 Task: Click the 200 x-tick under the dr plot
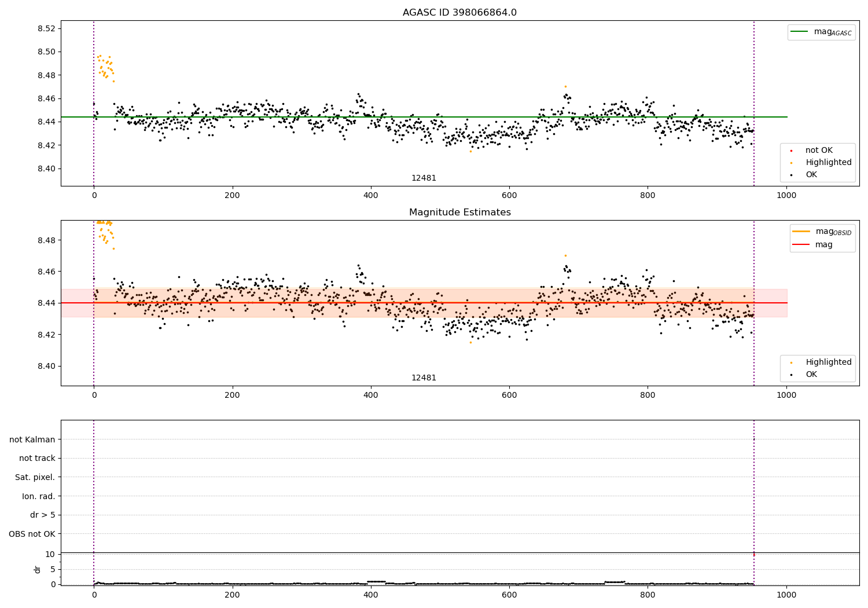[x=232, y=594]
